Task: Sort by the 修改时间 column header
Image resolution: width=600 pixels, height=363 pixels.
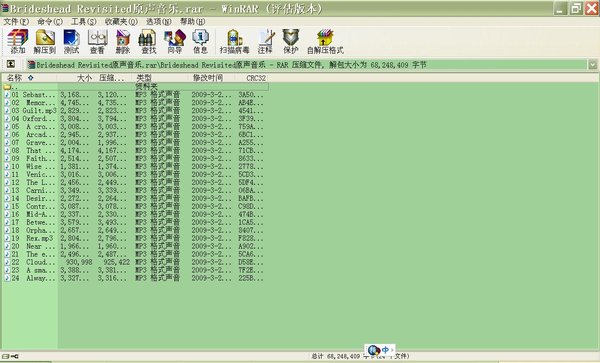Action: click(212, 78)
